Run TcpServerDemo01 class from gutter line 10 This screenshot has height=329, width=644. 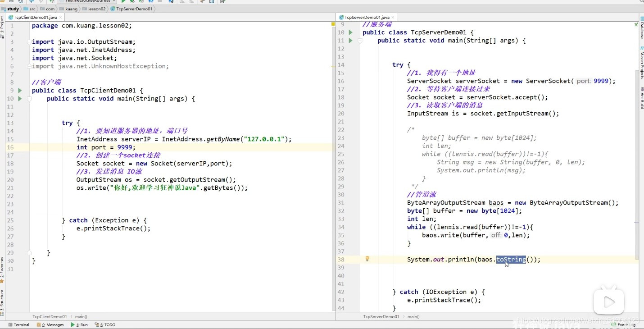350,32
